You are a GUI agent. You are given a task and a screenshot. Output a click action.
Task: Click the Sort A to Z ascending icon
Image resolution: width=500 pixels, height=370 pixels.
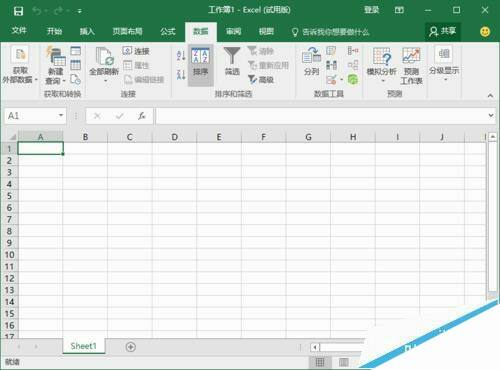tap(181, 56)
